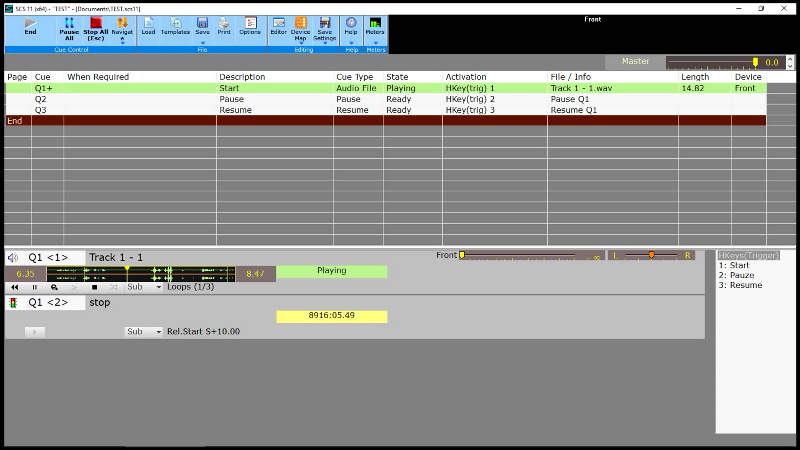Click the L-R pan slider handle
The height and width of the screenshot is (450, 800).
click(651, 256)
